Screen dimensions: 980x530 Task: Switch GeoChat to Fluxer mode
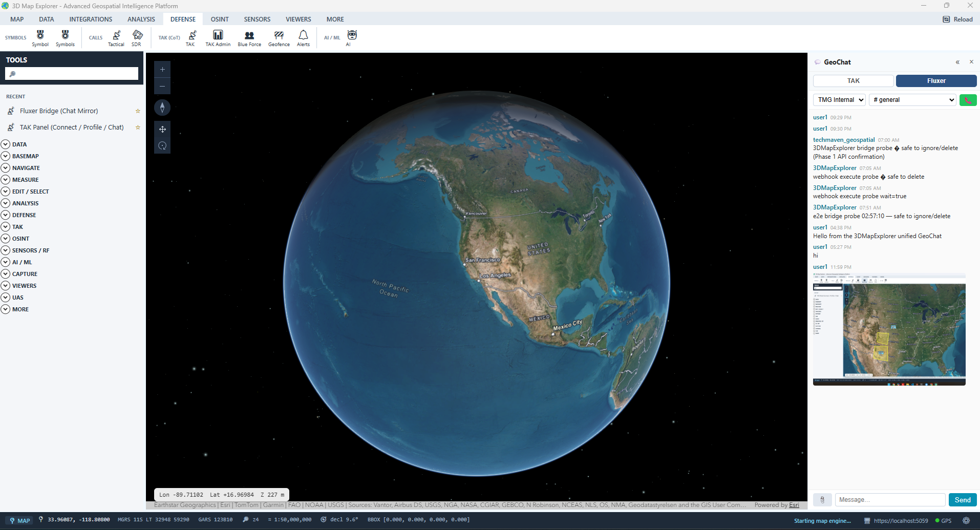click(x=936, y=81)
